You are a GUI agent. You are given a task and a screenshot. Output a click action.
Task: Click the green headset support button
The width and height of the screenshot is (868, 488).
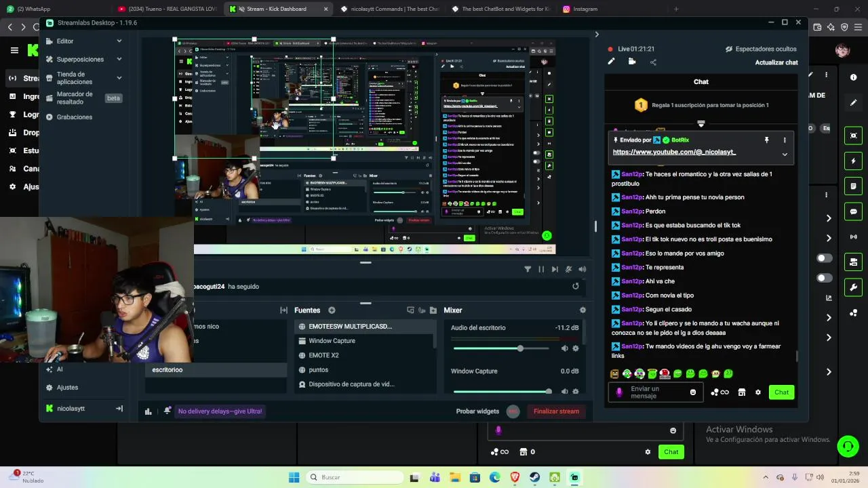pos(848,446)
